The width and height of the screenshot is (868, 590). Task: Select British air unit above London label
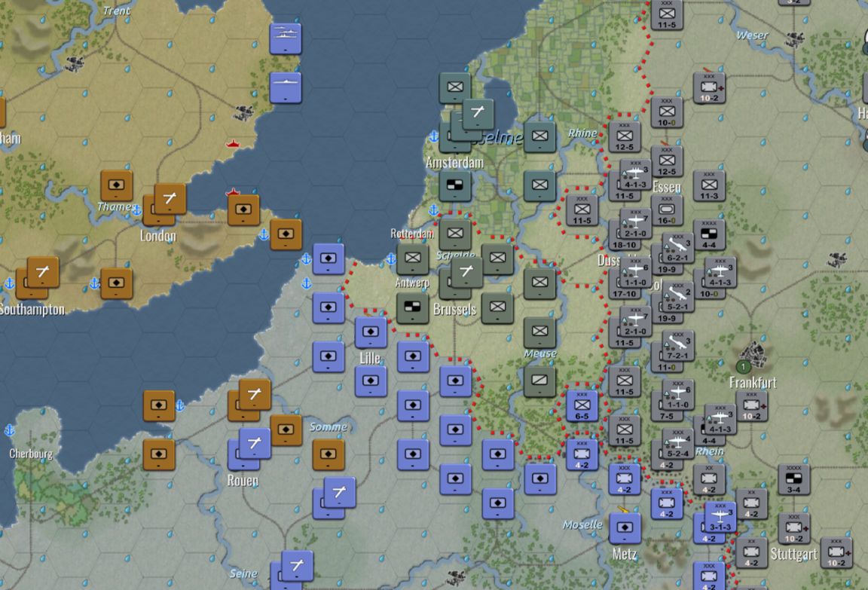[170, 199]
